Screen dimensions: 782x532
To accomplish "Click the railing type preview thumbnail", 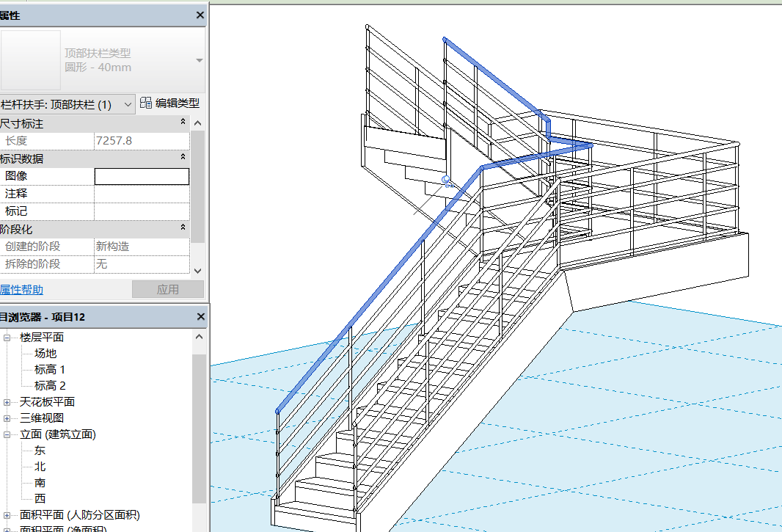I will [31, 59].
